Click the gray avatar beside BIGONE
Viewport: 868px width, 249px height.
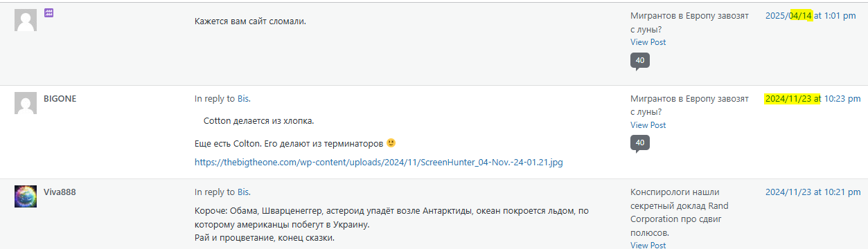point(26,103)
